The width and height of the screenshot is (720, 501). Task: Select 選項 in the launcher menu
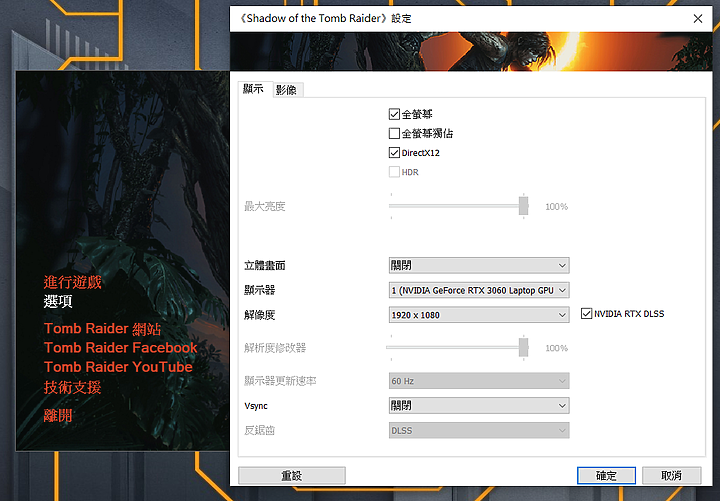(58, 301)
